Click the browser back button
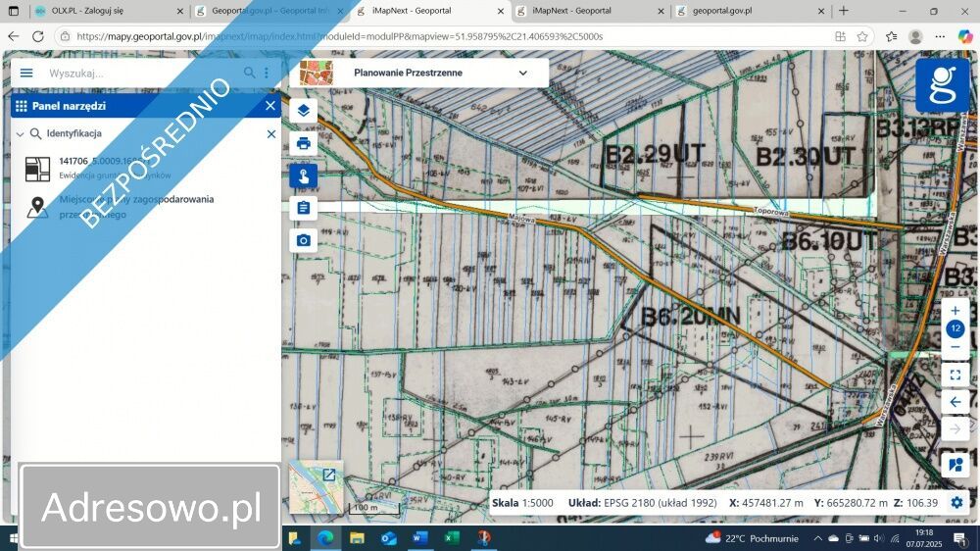This screenshot has width=980, height=551. (14, 36)
